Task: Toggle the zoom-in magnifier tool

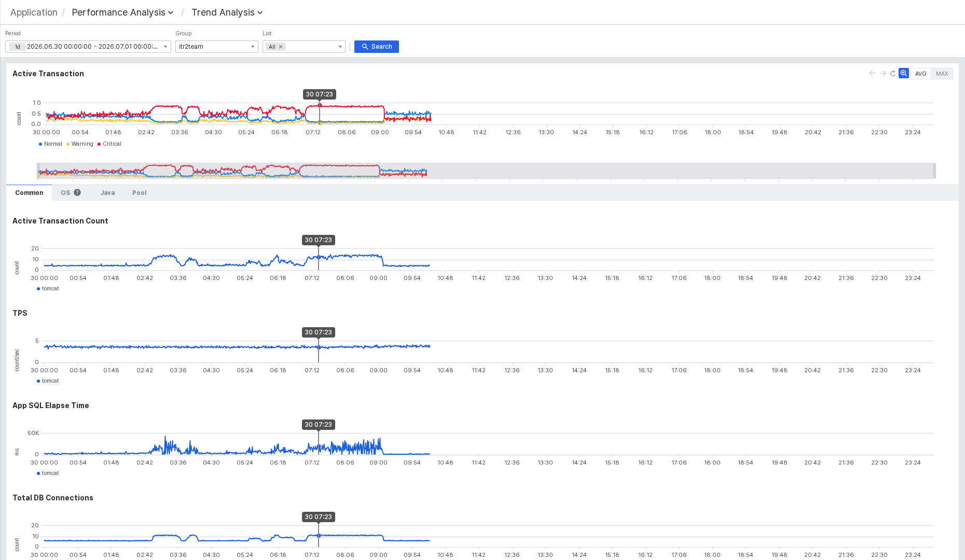Action: 904,74
